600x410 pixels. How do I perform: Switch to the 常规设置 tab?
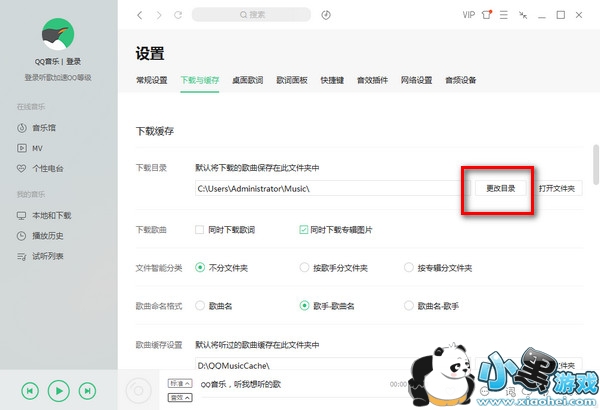click(x=152, y=80)
